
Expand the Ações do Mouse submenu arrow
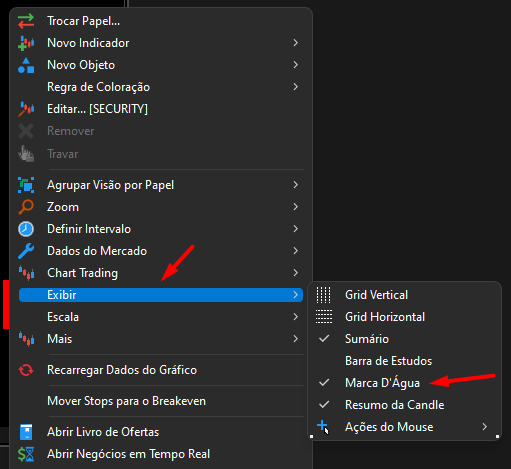[x=485, y=427]
